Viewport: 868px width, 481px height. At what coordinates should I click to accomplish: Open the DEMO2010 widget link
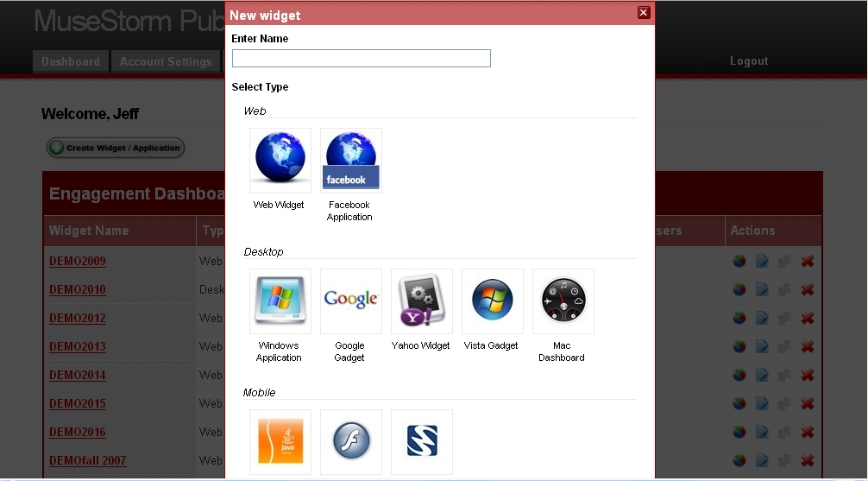(78, 289)
